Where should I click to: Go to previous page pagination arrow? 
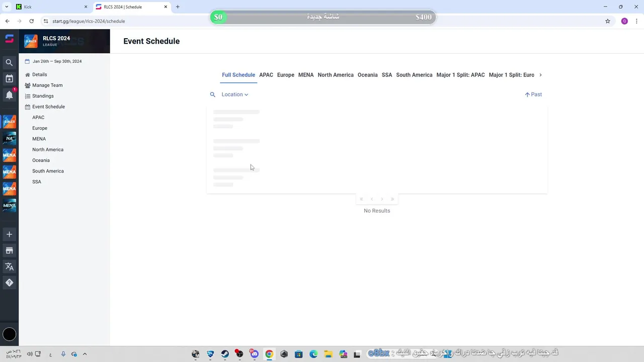click(372, 199)
